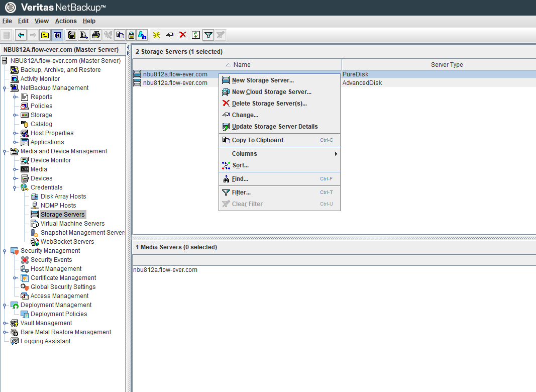Open the View menu
This screenshot has width=536, height=392.
pos(42,21)
